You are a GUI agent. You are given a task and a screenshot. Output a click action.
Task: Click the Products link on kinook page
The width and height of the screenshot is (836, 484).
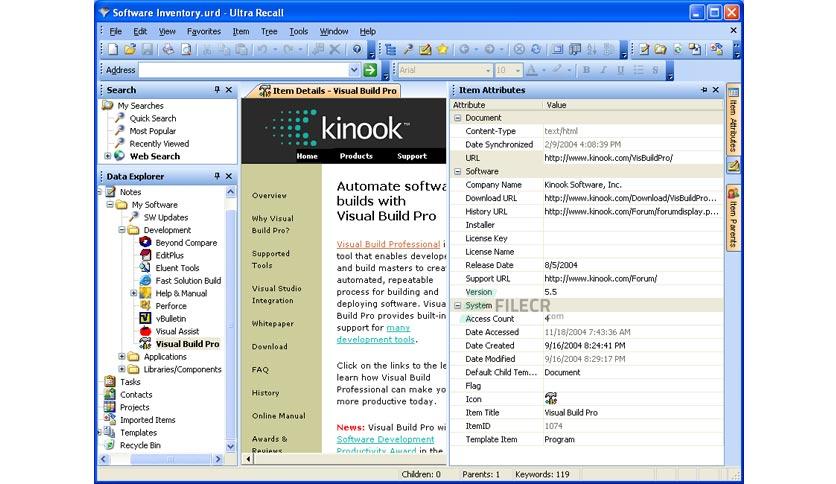356,156
